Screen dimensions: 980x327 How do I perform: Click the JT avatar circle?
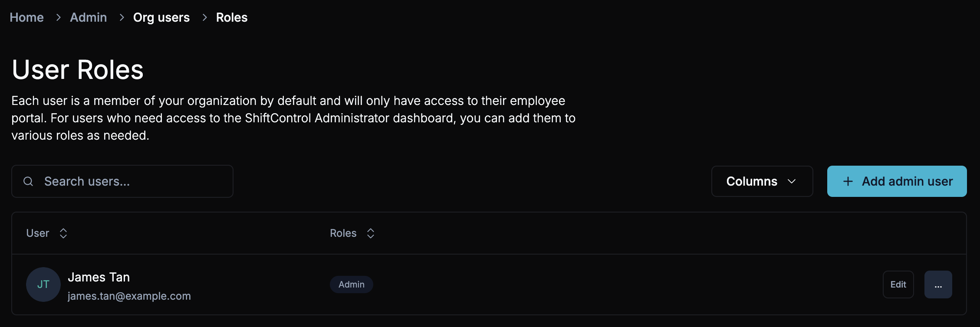coord(43,284)
